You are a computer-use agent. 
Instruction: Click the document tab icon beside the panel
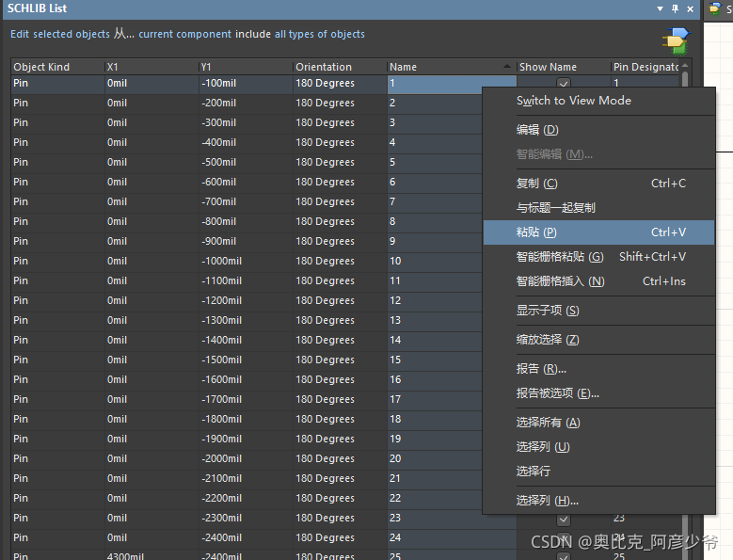point(714,8)
